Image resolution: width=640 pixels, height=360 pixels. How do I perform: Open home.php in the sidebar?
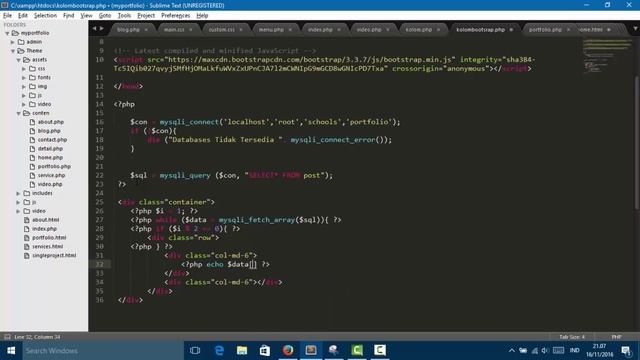click(50, 158)
